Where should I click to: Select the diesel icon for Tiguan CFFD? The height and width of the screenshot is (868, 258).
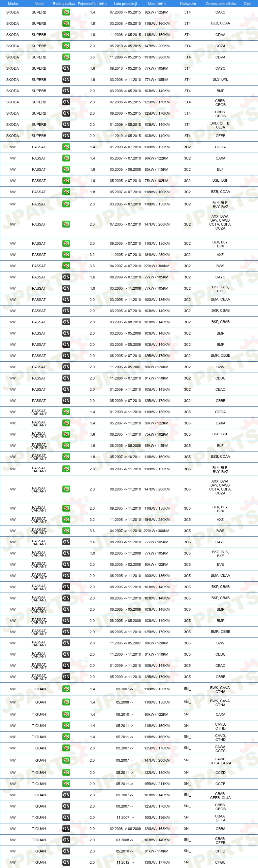(x=66, y=851)
